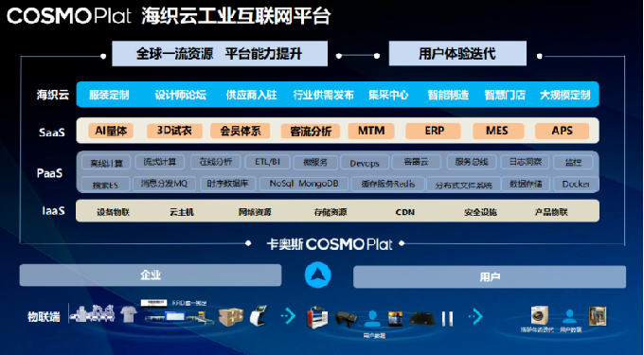Click the ERP SaaS module
This screenshot has width=644, height=355.
click(x=434, y=131)
